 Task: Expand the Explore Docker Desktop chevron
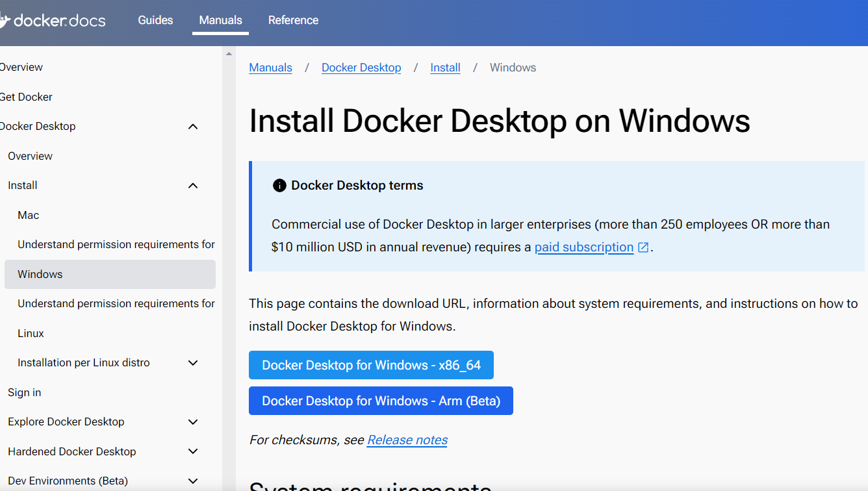click(193, 422)
